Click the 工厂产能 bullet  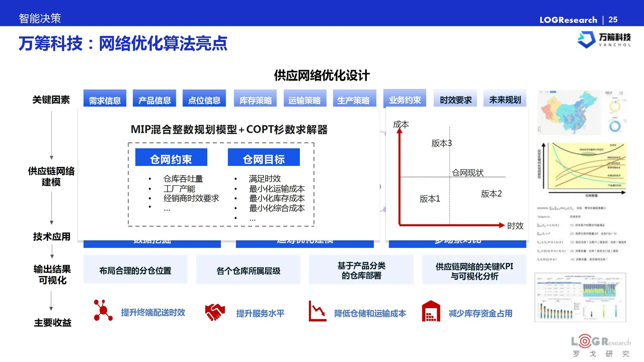point(179,189)
